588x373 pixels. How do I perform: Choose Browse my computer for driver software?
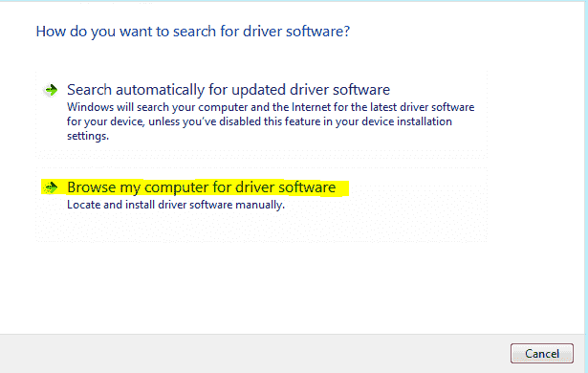[201, 187]
